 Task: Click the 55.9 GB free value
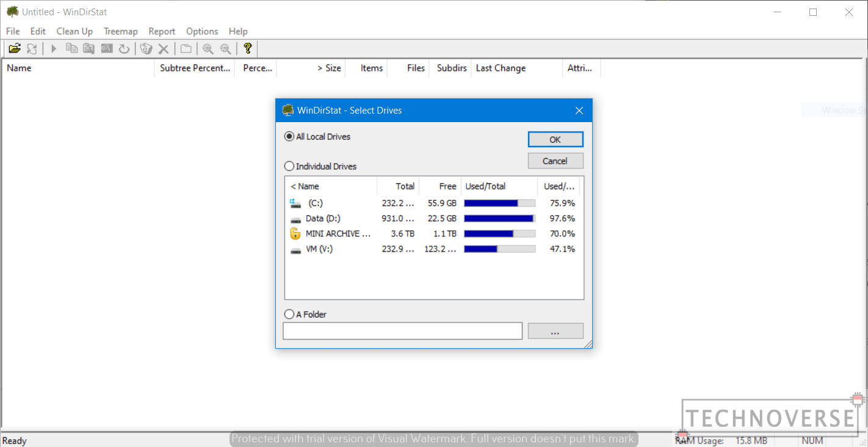click(443, 203)
